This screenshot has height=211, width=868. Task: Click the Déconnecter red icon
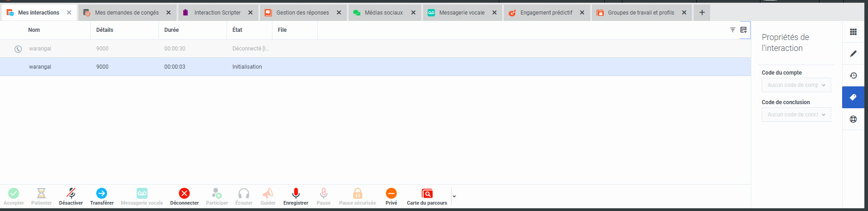[x=184, y=194]
